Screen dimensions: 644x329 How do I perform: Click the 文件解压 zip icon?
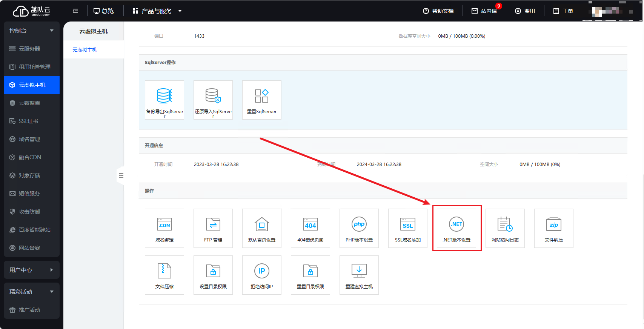(x=554, y=228)
